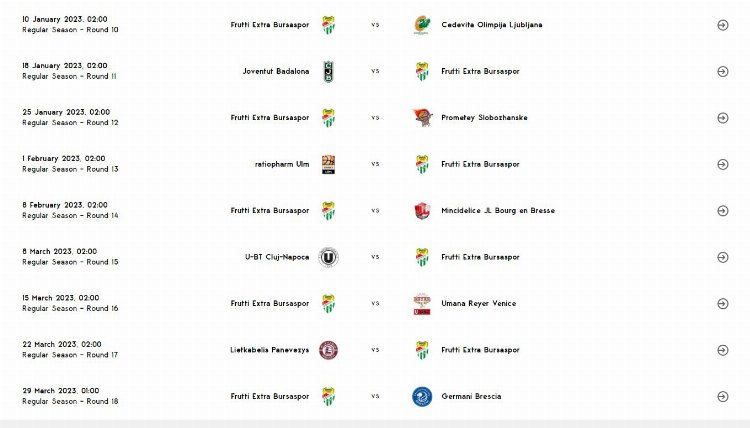Click Cedevita Olimpija Ljubljana team logo
Image resolution: width=750 pixels, height=428 pixels.
(422, 25)
